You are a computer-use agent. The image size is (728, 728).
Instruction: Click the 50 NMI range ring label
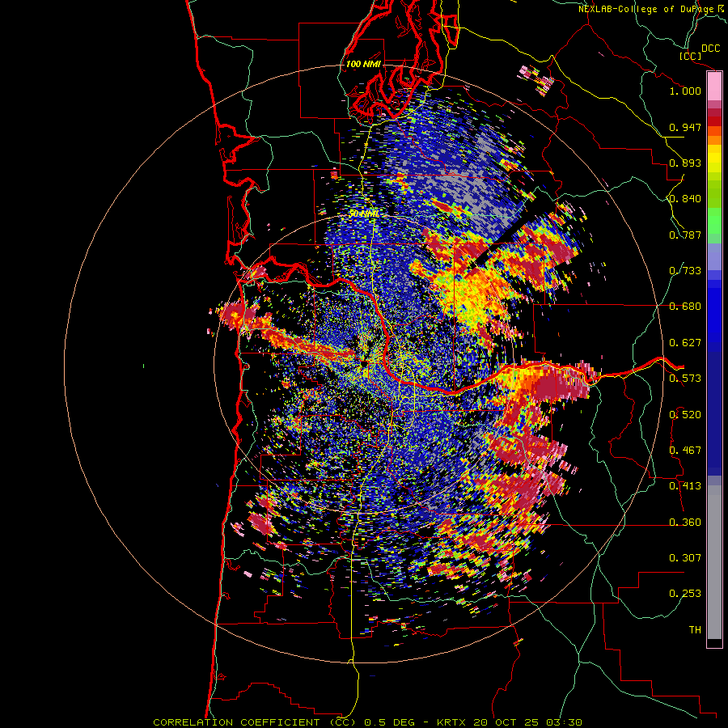point(364,214)
